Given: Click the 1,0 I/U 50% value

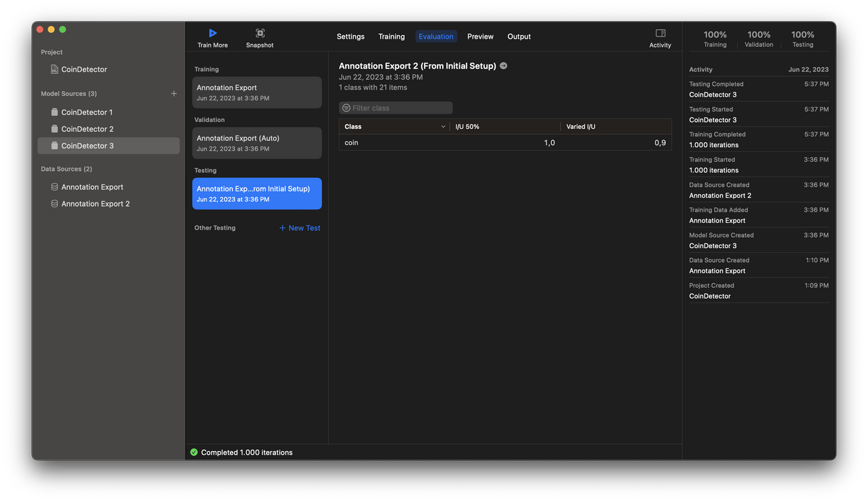Looking at the screenshot, I should [549, 143].
